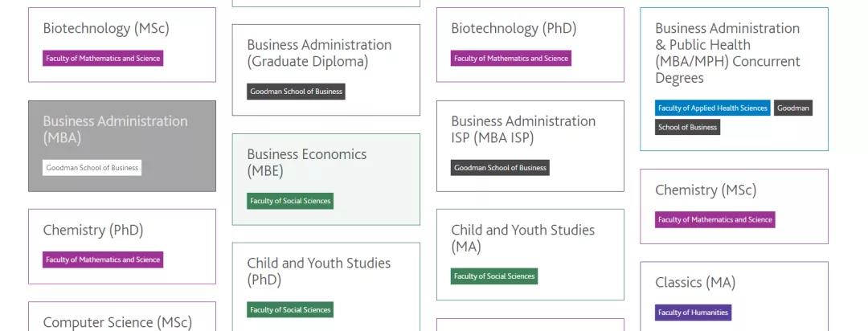Select the Biotechnology (PhD) program card
The width and height of the screenshot is (868, 331).
[x=530, y=45]
